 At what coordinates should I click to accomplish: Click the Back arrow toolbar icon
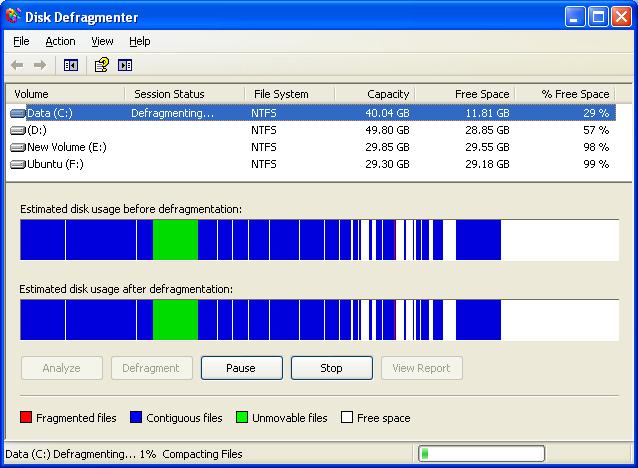(x=17, y=65)
